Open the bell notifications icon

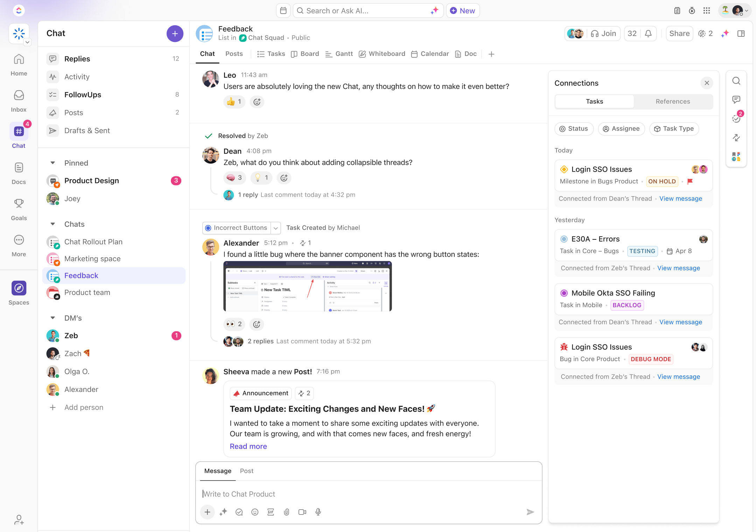click(x=649, y=33)
